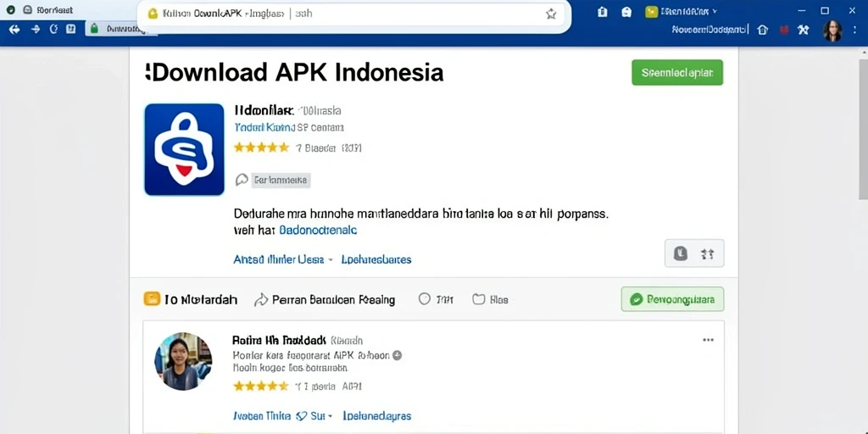This screenshot has width=868, height=434.
Task: Click the circle icon tab in review bar
Action: tap(425, 299)
